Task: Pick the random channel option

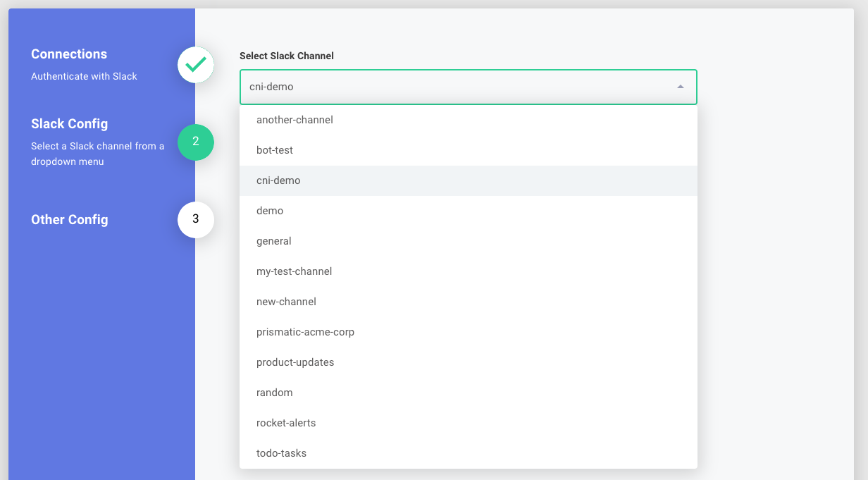Action: click(274, 392)
